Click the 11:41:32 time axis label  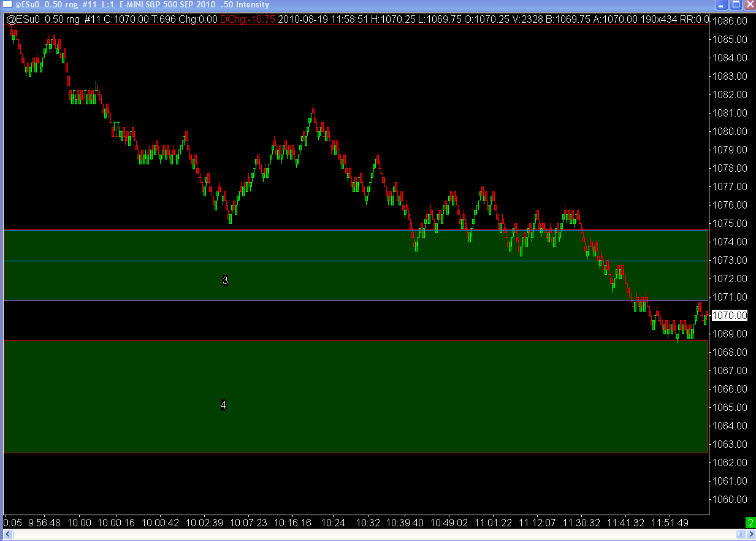click(626, 523)
